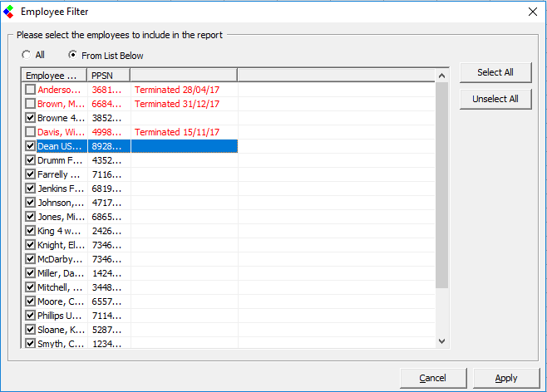Click the app icon in the title bar
The image size is (547, 392).
coord(10,12)
